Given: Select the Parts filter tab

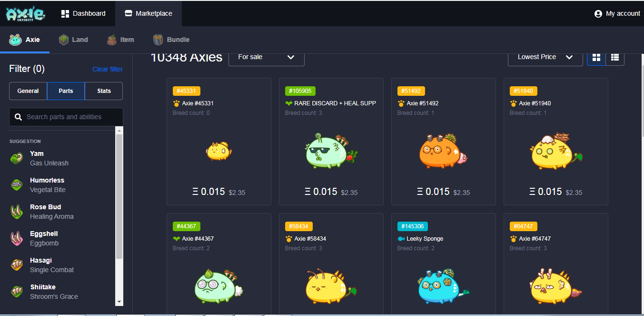Looking at the screenshot, I should pos(66,91).
